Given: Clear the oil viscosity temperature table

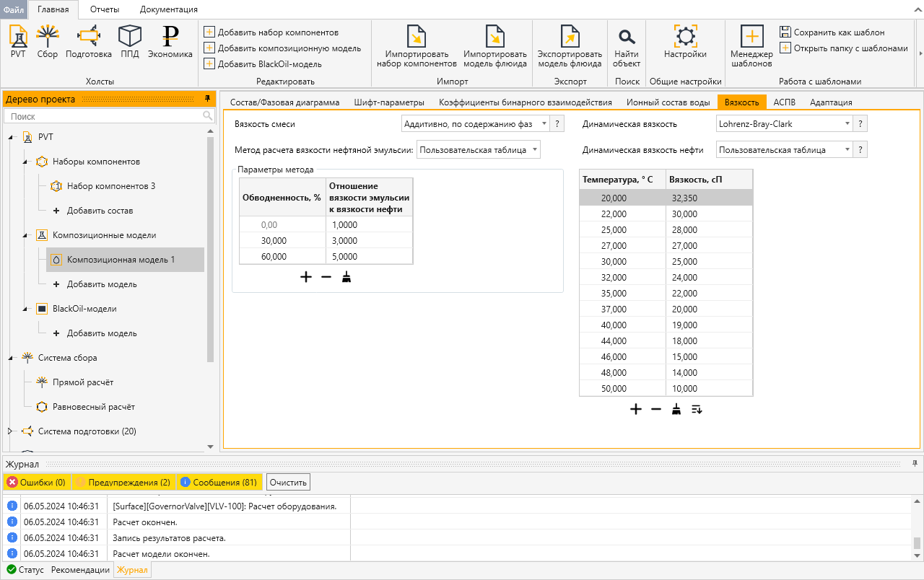Looking at the screenshot, I should point(676,409).
